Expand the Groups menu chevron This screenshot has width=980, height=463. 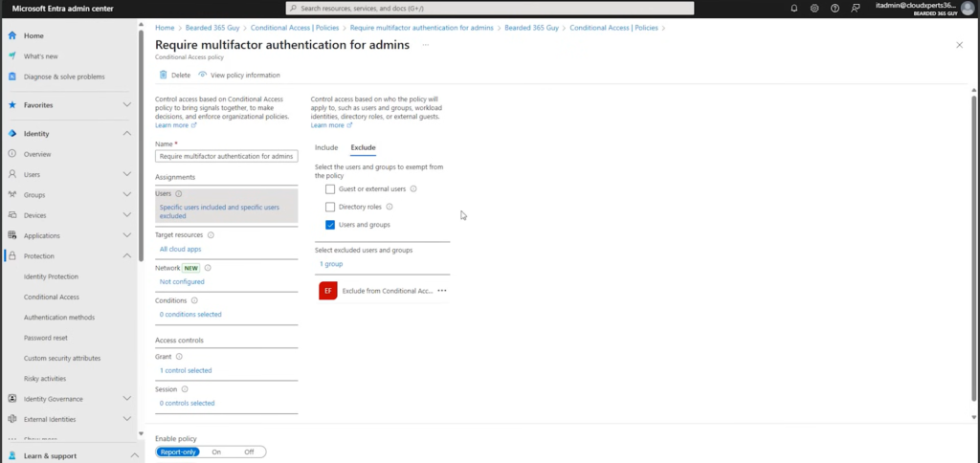tap(127, 195)
